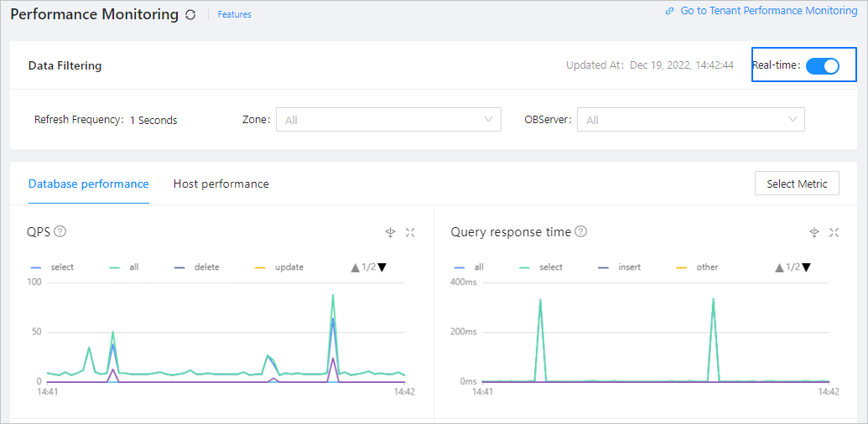Go to next Query response time legend page

point(806,267)
